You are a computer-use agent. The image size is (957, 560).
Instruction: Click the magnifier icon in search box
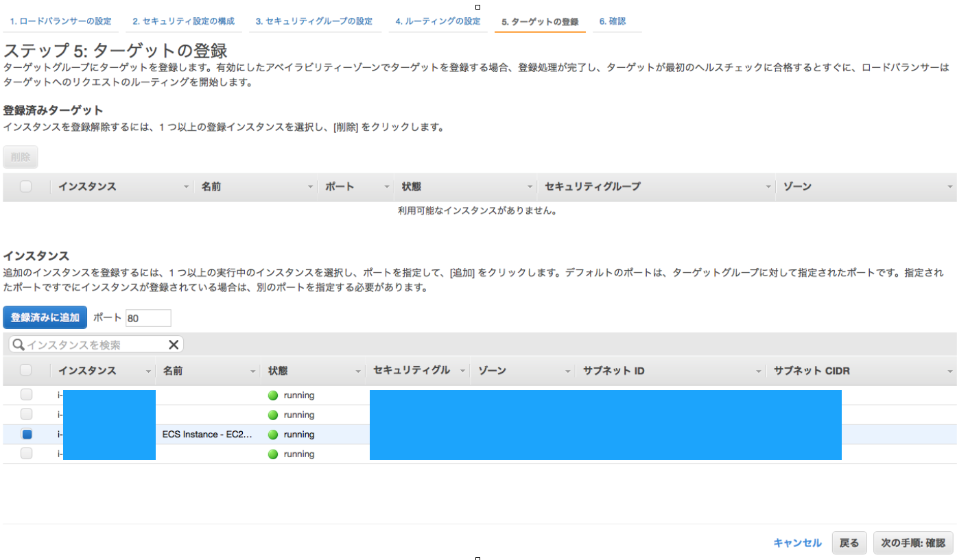[x=19, y=344]
